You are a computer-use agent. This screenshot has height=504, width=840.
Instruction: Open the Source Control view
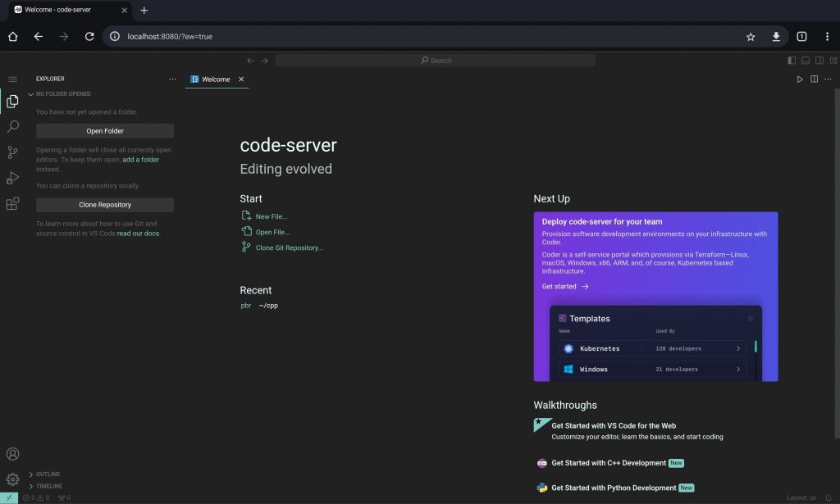pyautogui.click(x=12, y=152)
